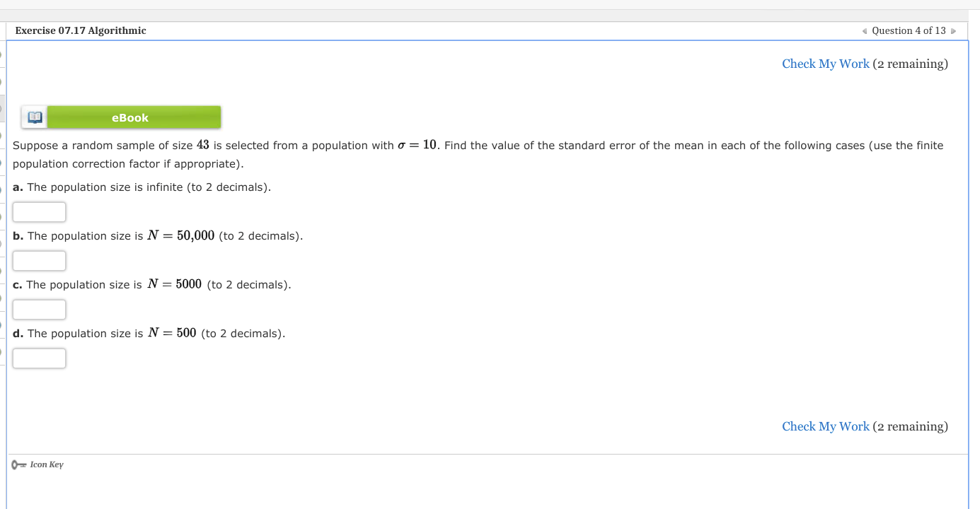Image resolution: width=980 pixels, height=509 pixels.
Task: Click the answer box for part d
Action: pos(39,358)
